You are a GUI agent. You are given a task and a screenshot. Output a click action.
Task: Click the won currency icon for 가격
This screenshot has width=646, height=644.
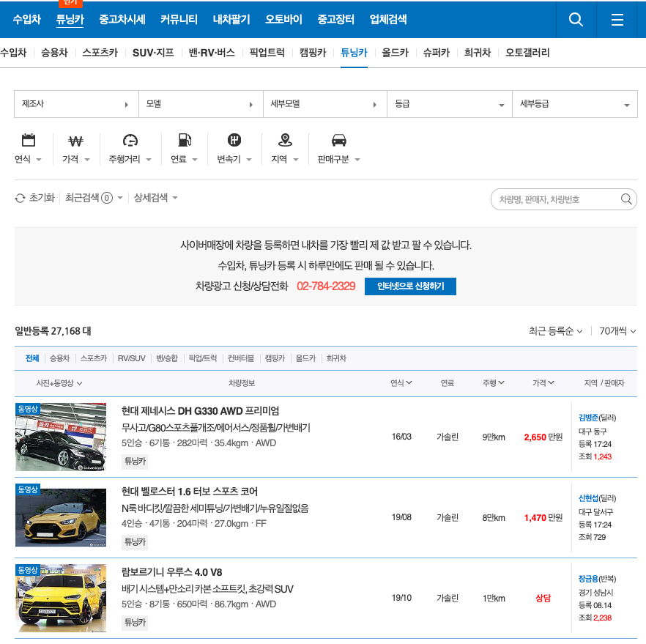pos(76,141)
